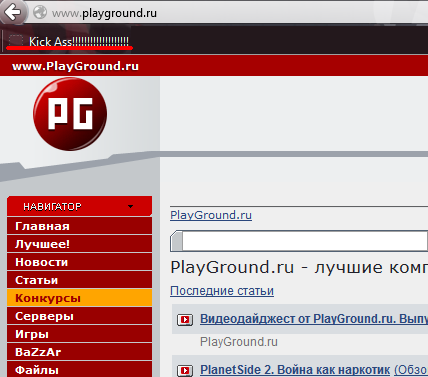This screenshot has width=428, height=377.
Task: Click the www.PlayGround.ru header title
Action: pyautogui.click(x=75, y=66)
